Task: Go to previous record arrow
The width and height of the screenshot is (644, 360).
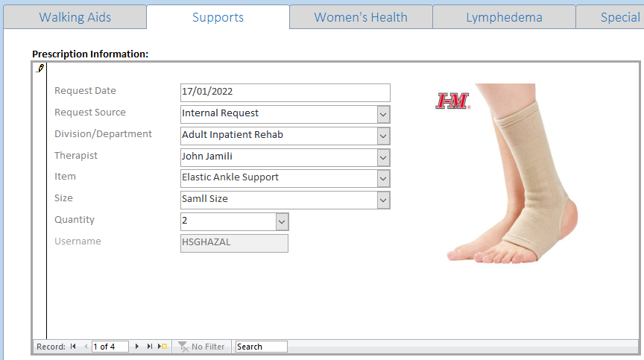Action: [86, 347]
